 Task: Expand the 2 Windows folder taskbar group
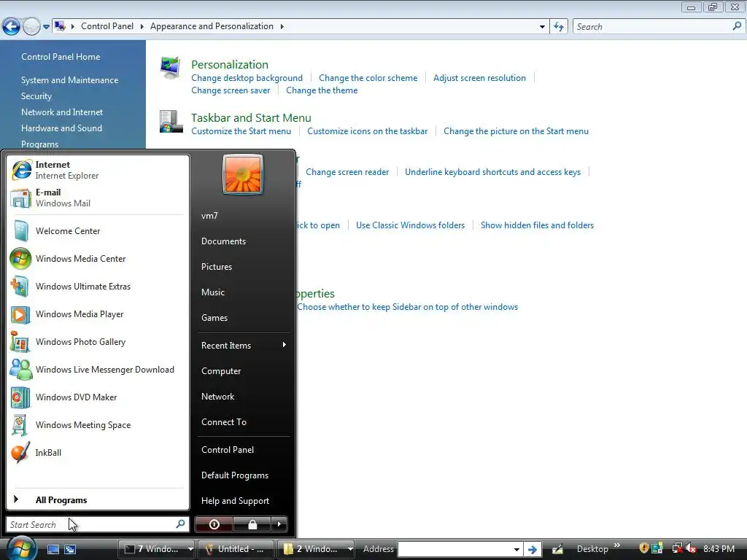click(350, 549)
